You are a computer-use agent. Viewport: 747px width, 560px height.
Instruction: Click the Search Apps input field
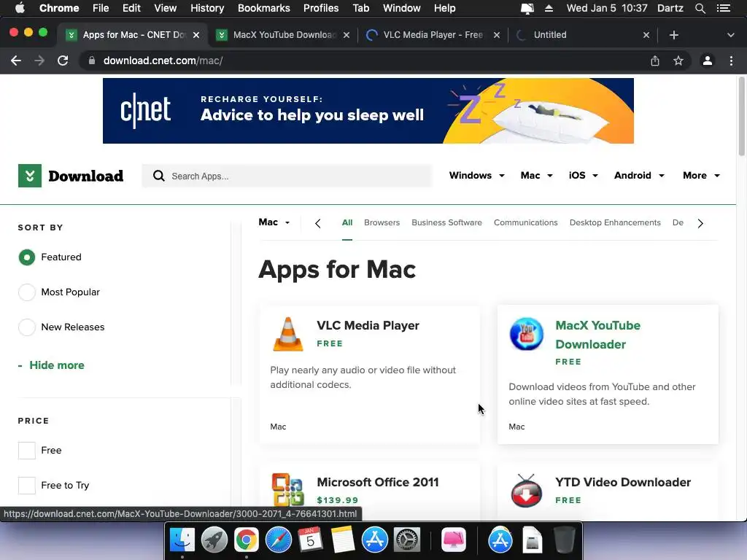(287, 176)
